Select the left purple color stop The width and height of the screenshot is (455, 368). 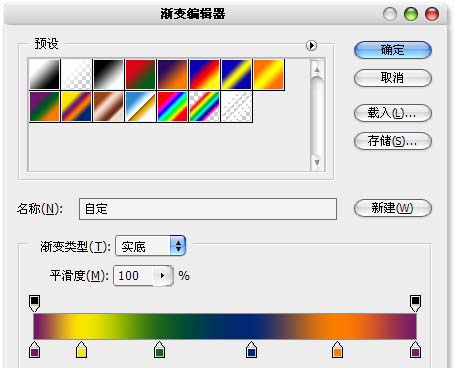point(34,350)
